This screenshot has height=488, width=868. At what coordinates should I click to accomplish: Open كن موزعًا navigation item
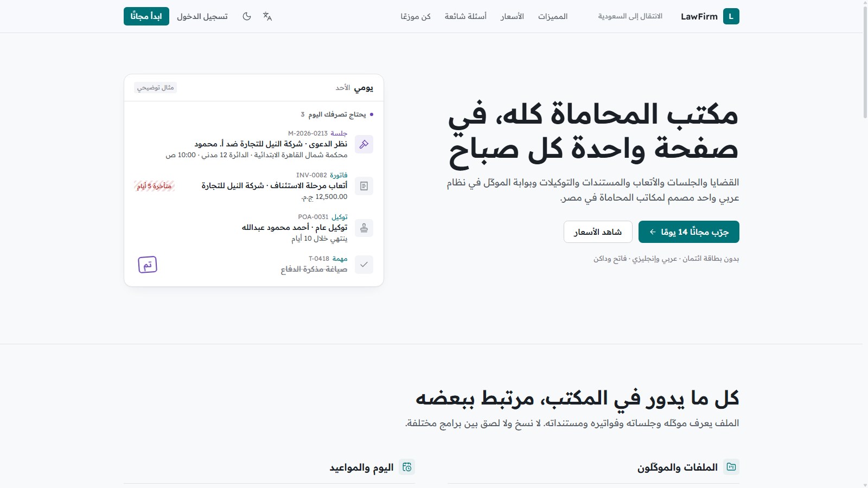click(x=416, y=16)
